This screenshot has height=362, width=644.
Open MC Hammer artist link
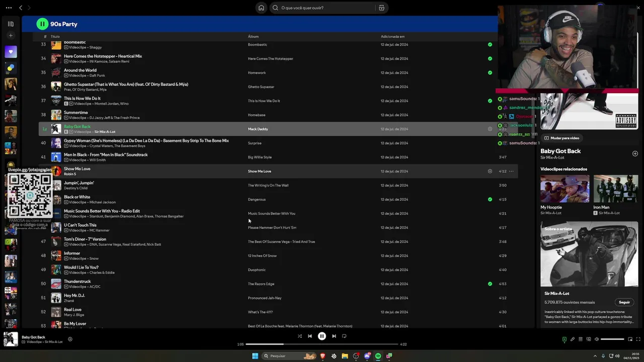99,230
